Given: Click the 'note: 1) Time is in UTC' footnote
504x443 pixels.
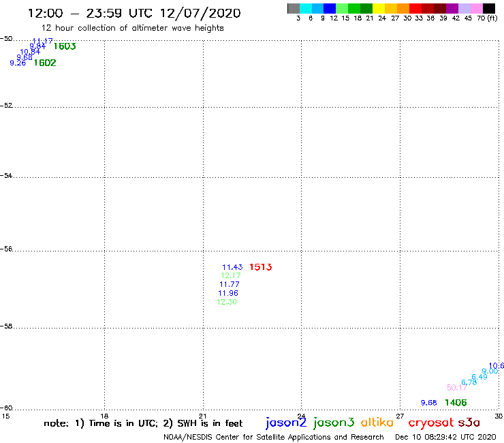Looking at the screenshot, I should [x=101, y=423].
